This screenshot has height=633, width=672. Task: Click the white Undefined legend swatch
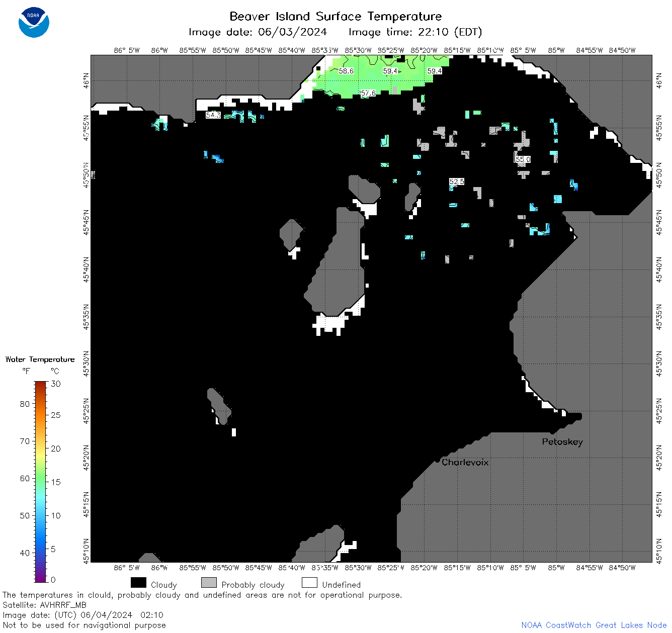309,582
